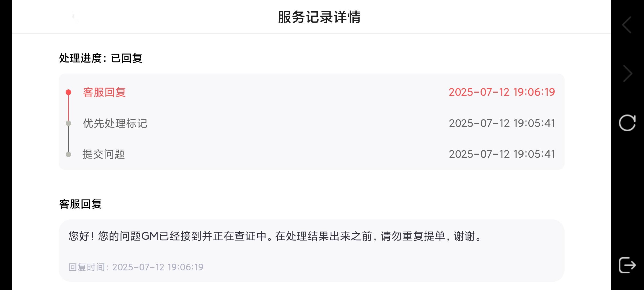Click the gray dot beside 提交问题
Viewport: 644px width, 290px height.
click(x=68, y=154)
